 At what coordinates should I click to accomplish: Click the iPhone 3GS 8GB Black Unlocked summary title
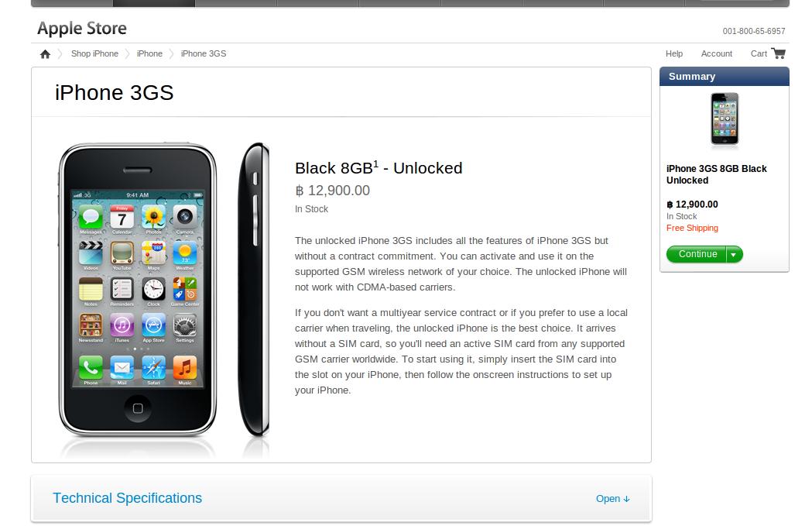pos(716,174)
